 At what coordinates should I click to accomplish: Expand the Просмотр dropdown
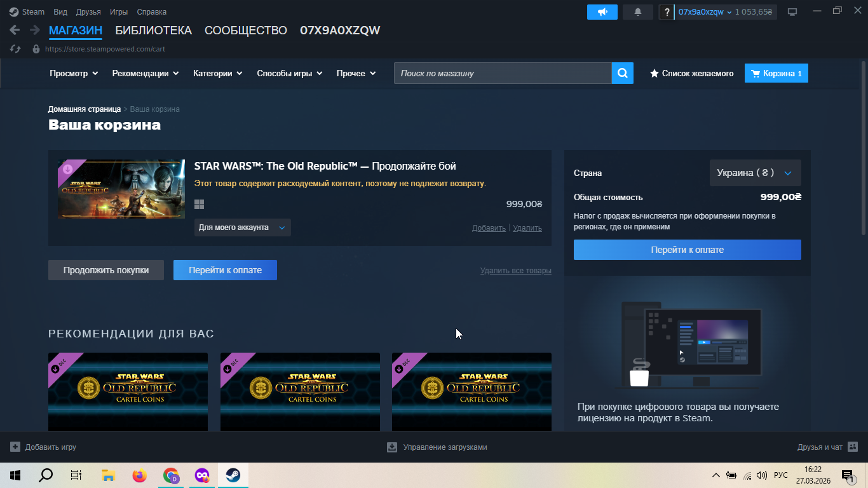74,73
